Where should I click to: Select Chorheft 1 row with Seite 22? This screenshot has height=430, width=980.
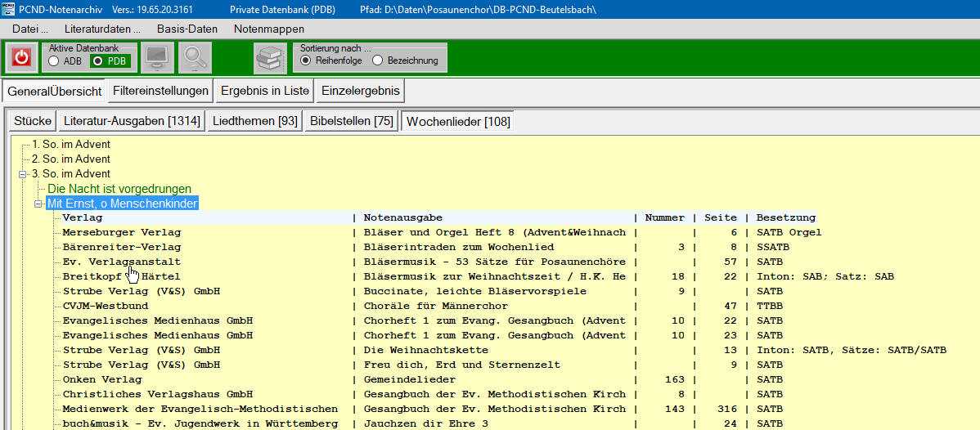point(422,320)
